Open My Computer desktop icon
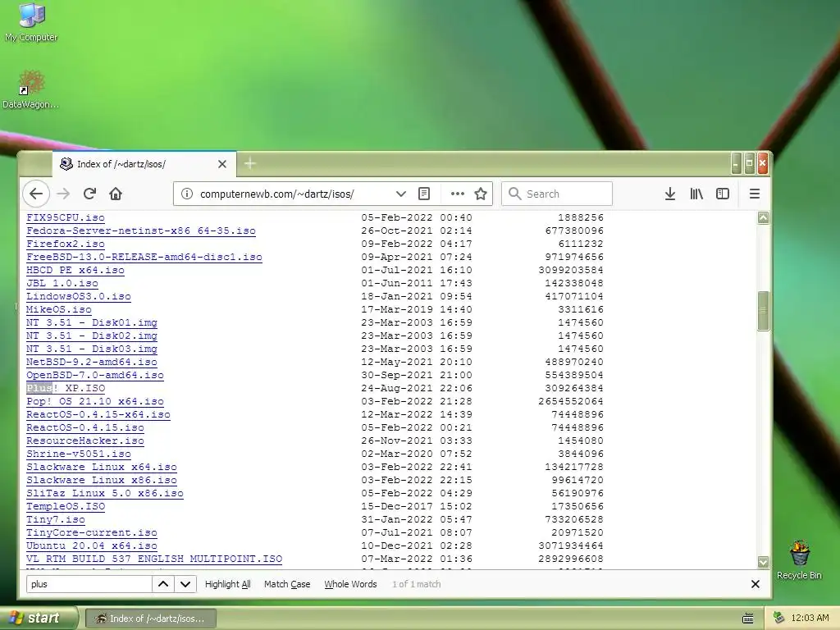The width and height of the screenshot is (840, 630). [31, 22]
